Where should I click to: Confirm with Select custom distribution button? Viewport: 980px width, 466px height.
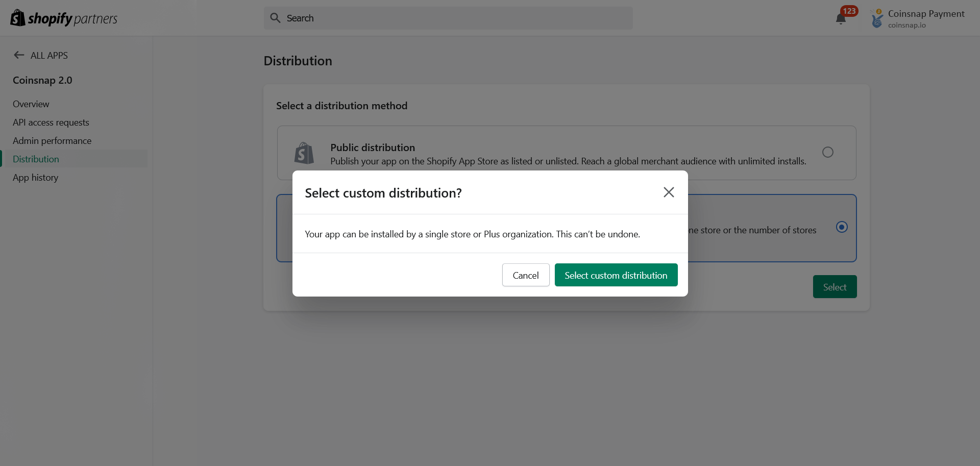pos(616,275)
